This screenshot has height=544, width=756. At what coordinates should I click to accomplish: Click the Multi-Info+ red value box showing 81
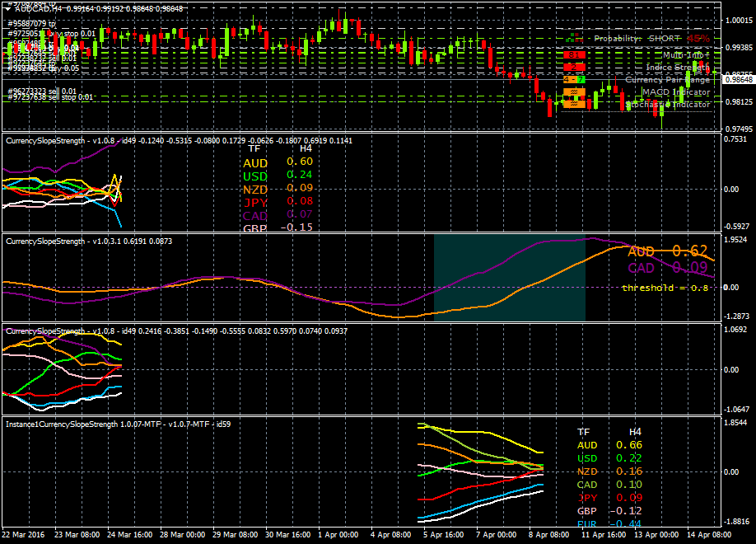574,55
